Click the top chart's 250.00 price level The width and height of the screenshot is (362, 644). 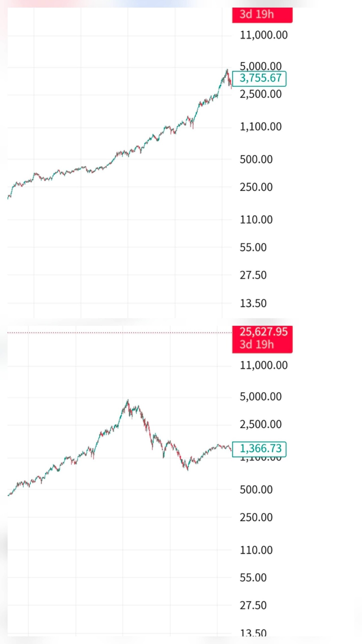click(256, 187)
